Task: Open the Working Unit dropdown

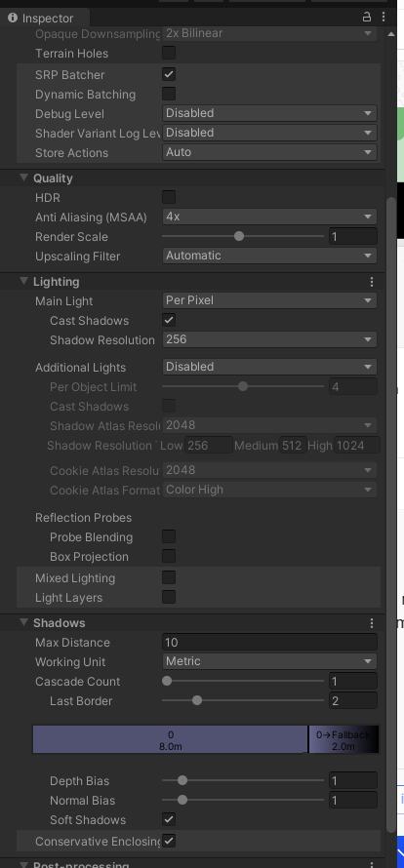Action: coord(269,661)
